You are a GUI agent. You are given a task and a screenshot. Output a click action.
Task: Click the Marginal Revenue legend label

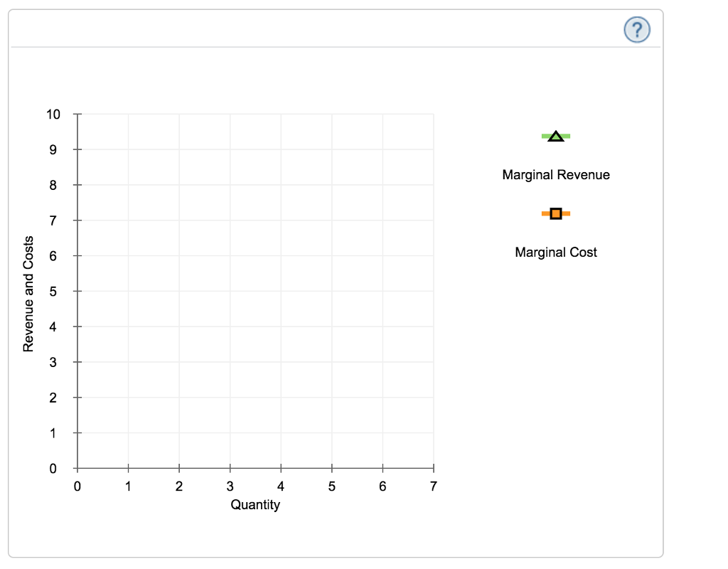[x=556, y=175]
